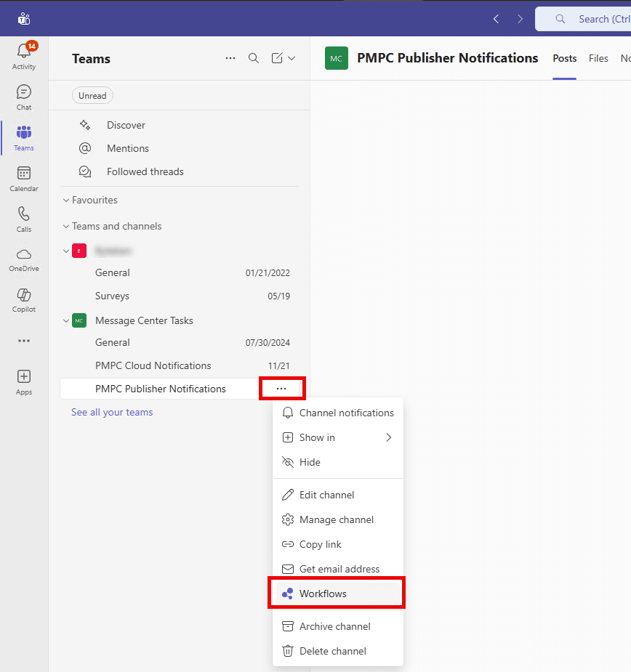
Task: Open Chat in the sidebar
Action: (x=24, y=97)
